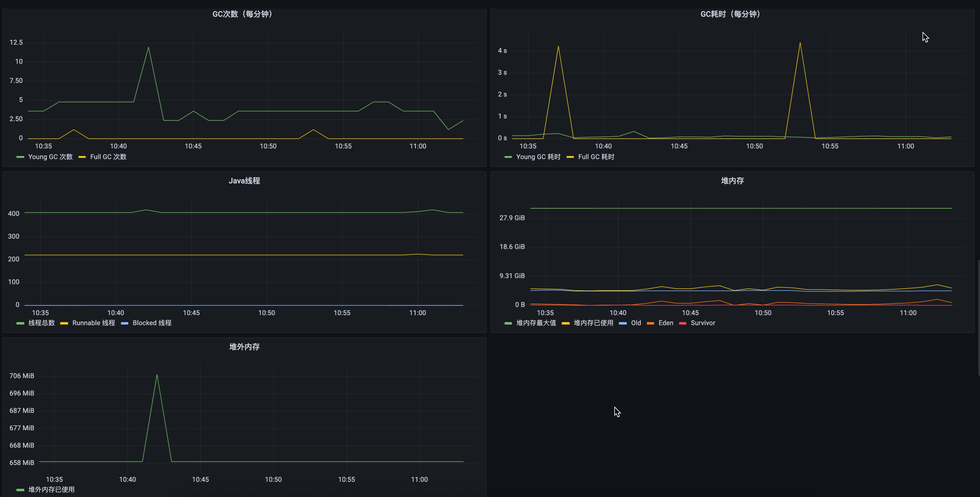The width and height of the screenshot is (980, 497).
Task: Hide the Eden series via its legend entry
Action: (666, 323)
